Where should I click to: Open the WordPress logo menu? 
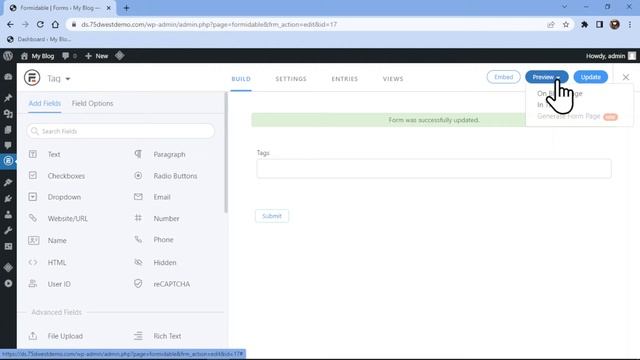tap(8, 56)
